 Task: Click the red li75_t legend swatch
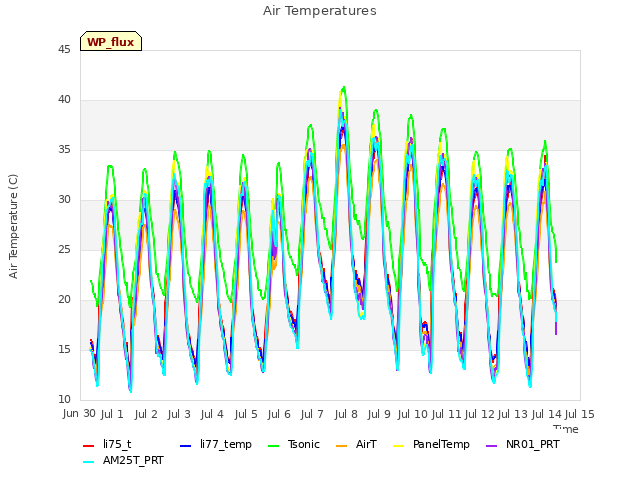(89, 445)
